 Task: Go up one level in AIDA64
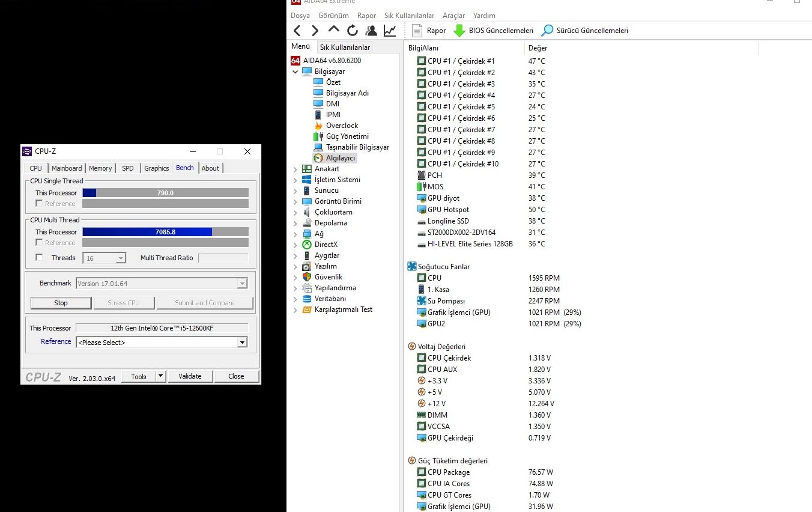[334, 30]
